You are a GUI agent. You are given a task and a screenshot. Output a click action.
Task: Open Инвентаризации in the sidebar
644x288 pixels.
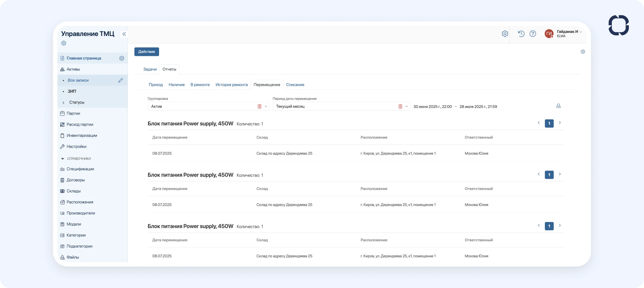82,135
